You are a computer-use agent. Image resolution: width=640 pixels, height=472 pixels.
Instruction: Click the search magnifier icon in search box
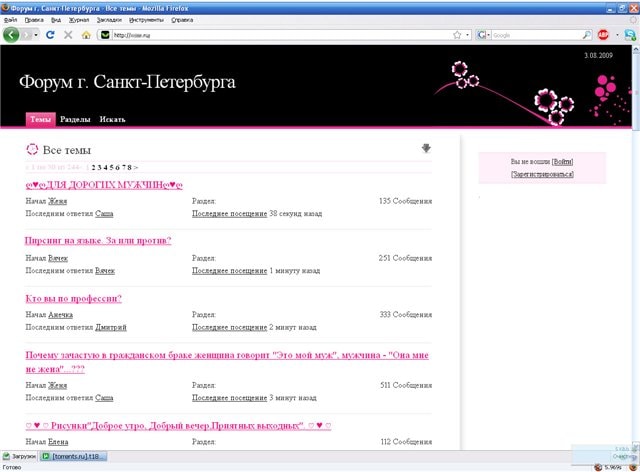pyautogui.click(x=585, y=34)
